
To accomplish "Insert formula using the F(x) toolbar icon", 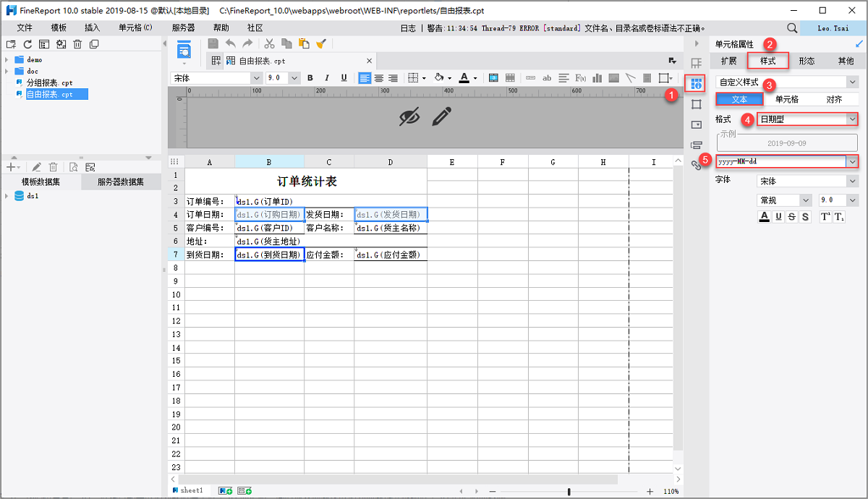I will (580, 78).
